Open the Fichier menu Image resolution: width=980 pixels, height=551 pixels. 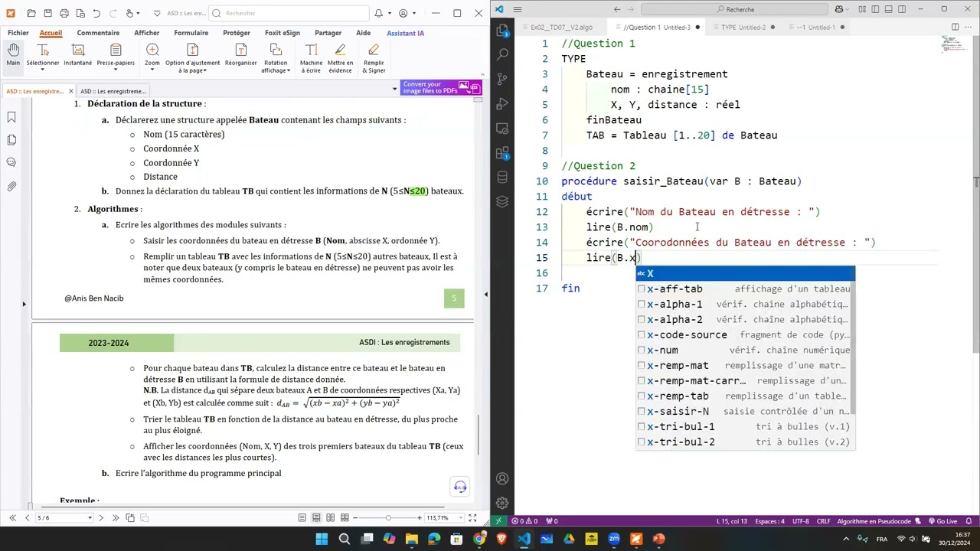pos(18,33)
